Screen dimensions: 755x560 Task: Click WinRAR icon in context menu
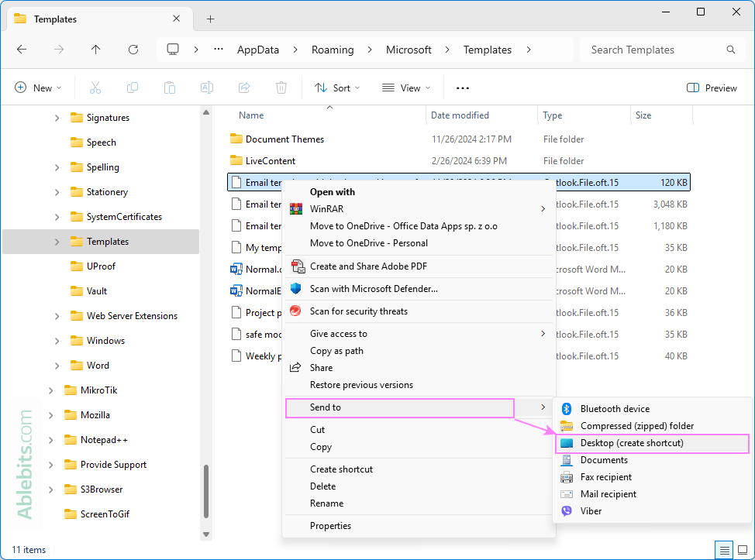pos(295,209)
